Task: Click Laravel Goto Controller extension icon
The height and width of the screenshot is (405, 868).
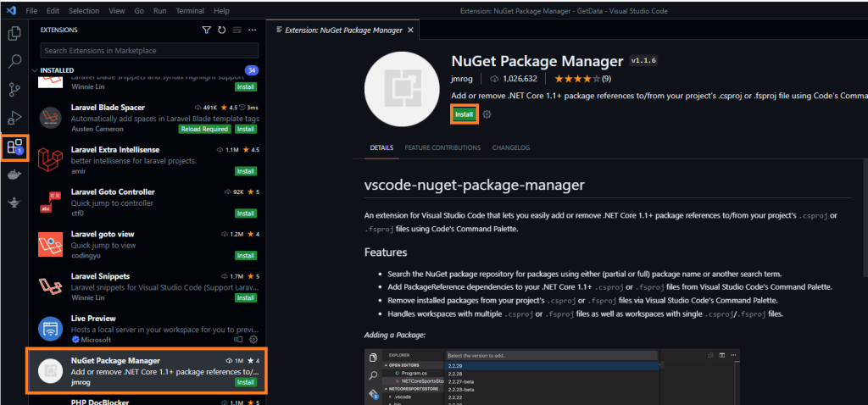Action: coord(52,202)
